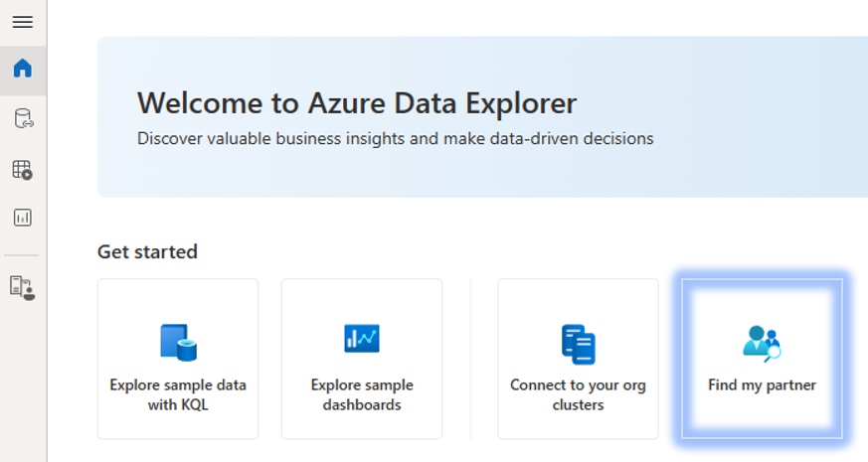Image resolution: width=868 pixels, height=462 pixels.
Task: Click the "Get started" section heading
Action: (x=147, y=252)
